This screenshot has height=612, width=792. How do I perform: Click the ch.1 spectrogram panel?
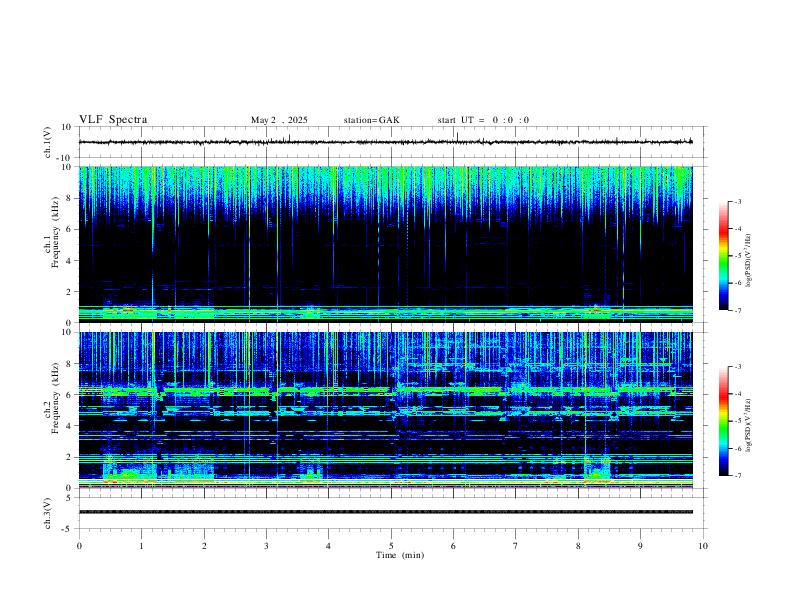point(385,244)
